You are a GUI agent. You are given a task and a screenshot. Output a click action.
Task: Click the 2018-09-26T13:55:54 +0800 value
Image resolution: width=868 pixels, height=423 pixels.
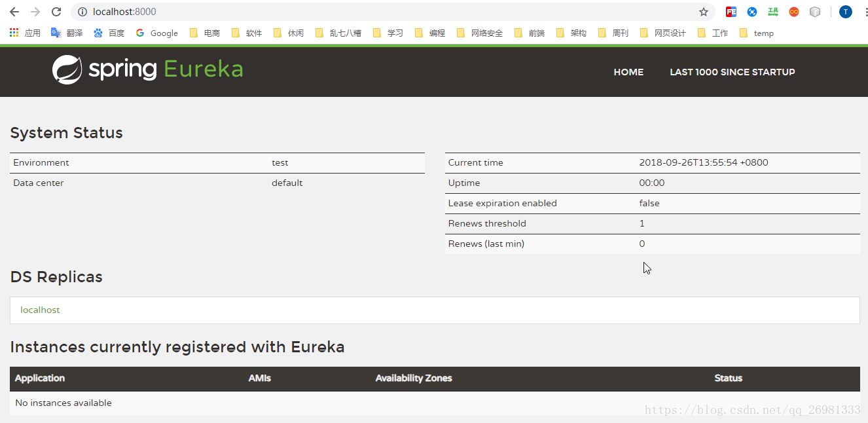tap(704, 162)
